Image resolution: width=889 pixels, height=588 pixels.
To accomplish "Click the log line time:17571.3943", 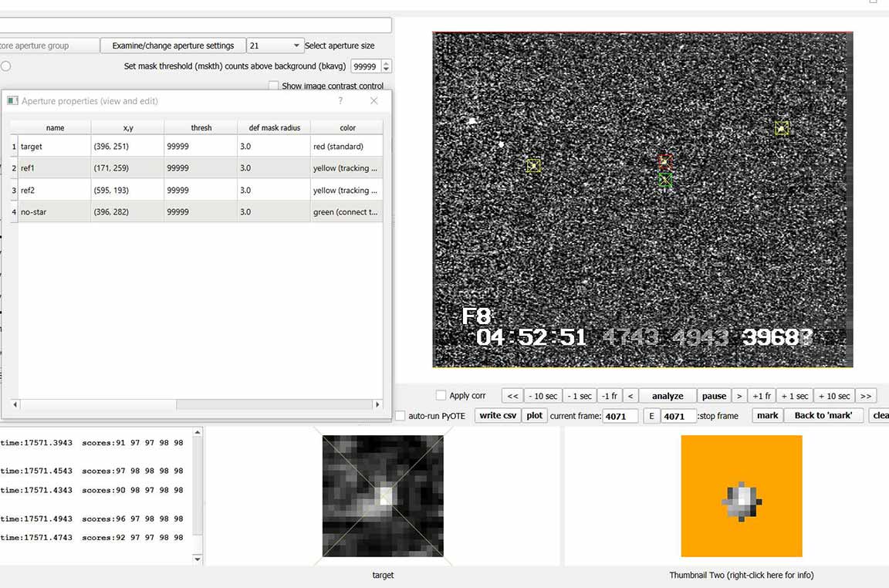I will (92, 443).
